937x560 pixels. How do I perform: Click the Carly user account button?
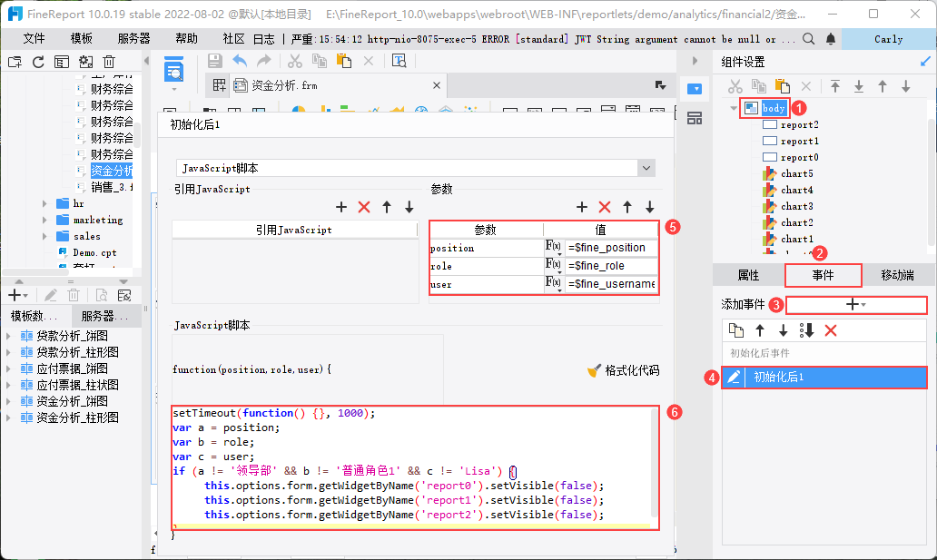pyautogui.click(x=889, y=39)
